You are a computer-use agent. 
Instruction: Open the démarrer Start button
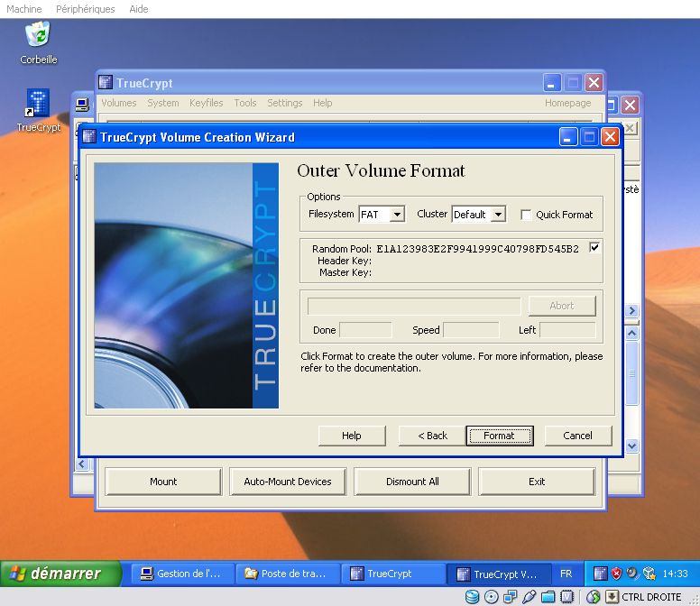click(x=60, y=574)
